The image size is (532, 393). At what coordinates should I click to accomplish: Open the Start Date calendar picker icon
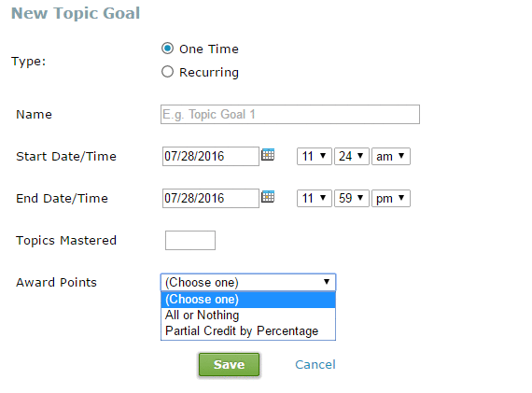tap(268, 155)
